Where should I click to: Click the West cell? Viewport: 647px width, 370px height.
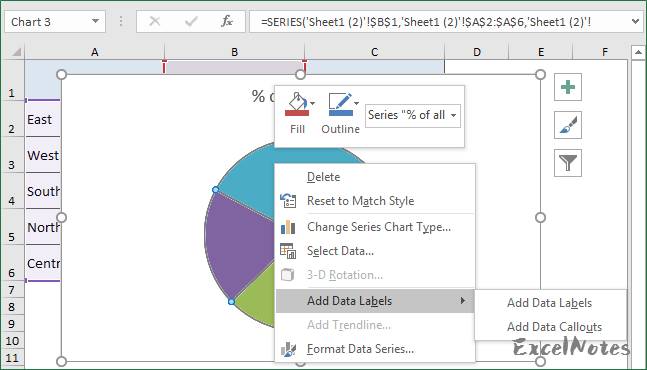tap(43, 155)
